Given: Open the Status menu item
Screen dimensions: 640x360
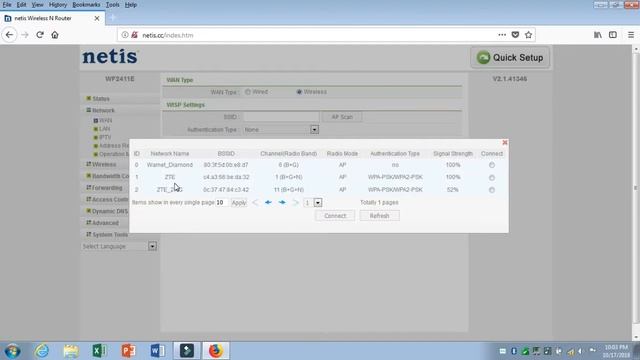Looking at the screenshot, I should (x=101, y=99).
